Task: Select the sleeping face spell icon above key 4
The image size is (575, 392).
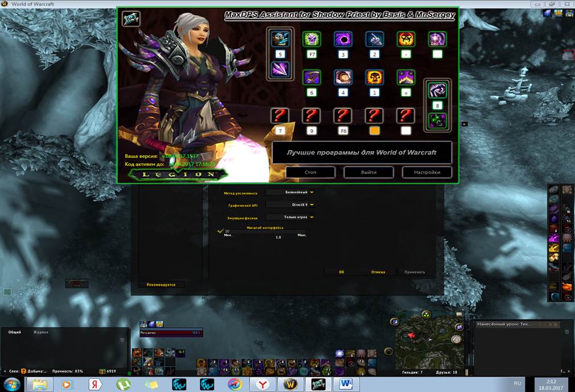Action: (x=343, y=77)
